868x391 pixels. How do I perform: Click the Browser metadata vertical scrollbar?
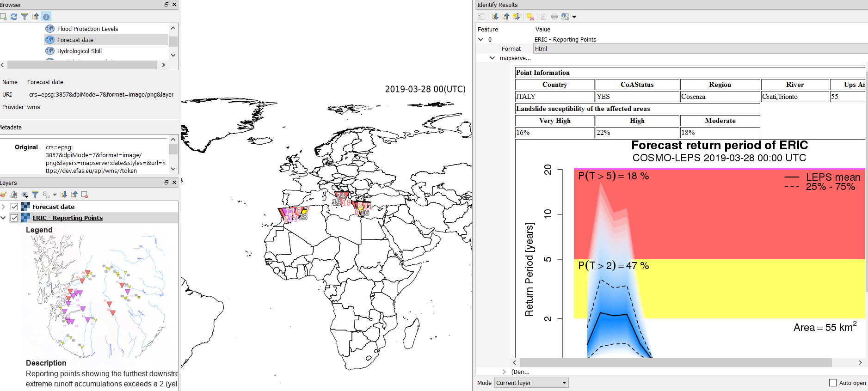pyautogui.click(x=173, y=149)
